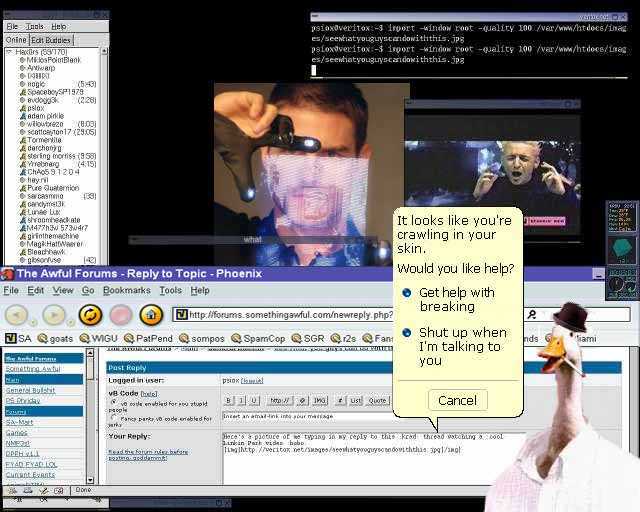640x512 pixels.
Task: Select 'vB code enabled for you stupid people' radio
Action: [113, 402]
